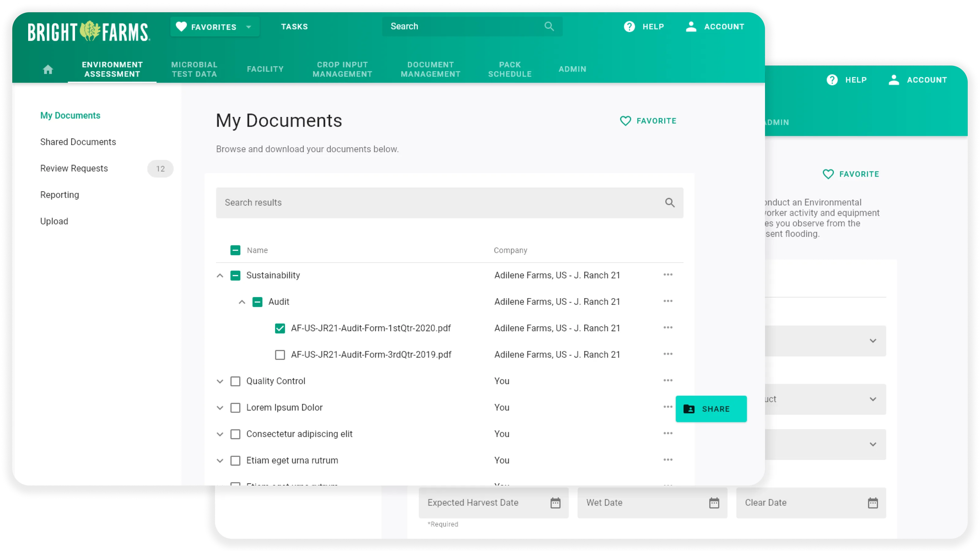Click the Clear Date field
This screenshot has height=551, width=980.
[811, 503]
